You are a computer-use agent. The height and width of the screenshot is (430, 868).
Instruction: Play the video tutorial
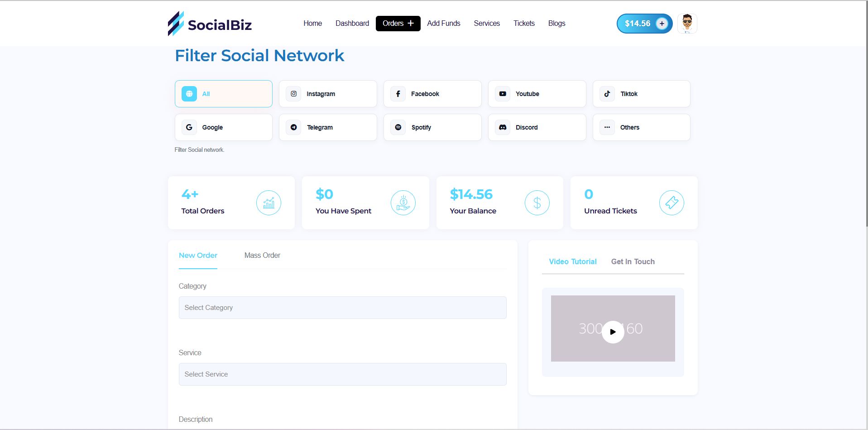[x=613, y=332]
